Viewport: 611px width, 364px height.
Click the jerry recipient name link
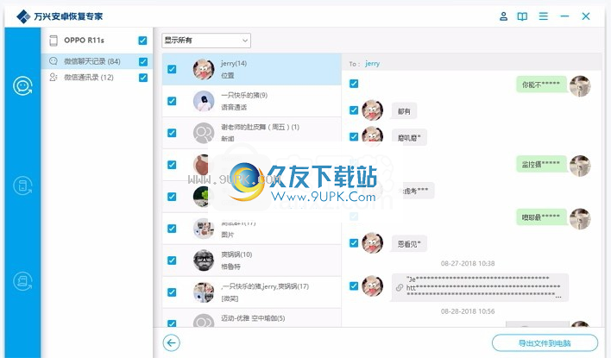point(372,64)
